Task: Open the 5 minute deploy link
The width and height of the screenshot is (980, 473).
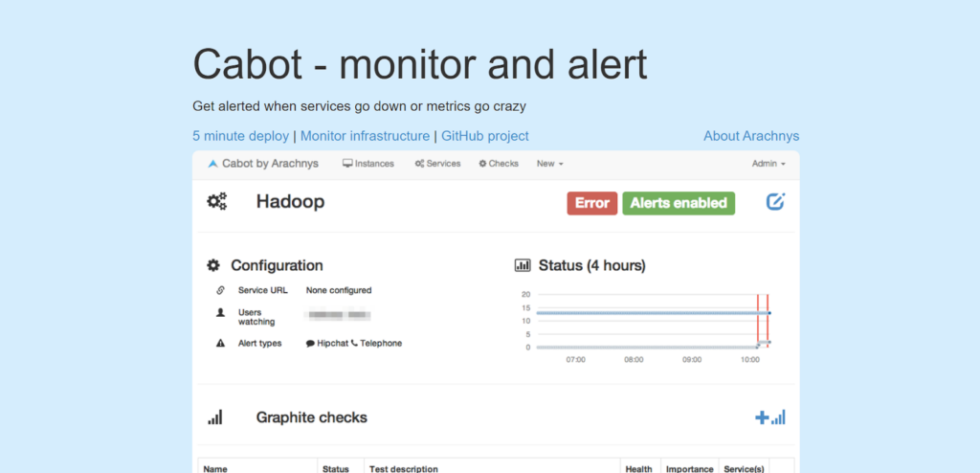Action: pyautogui.click(x=240, y=136)
